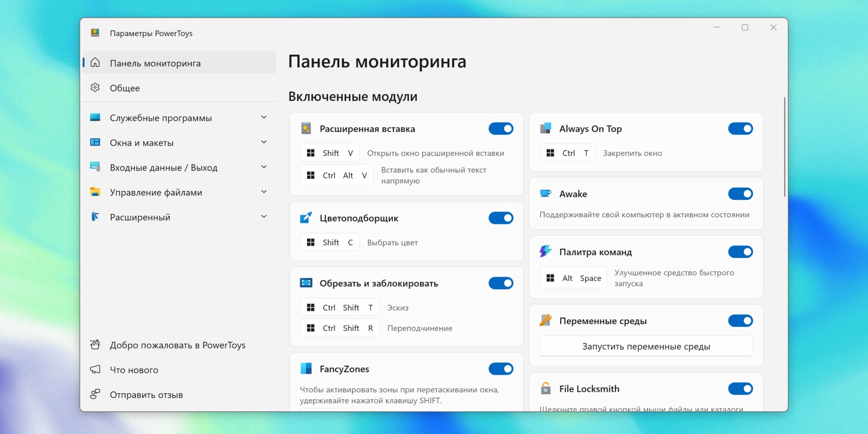Click the FancyZones module icon

point(306,368)
